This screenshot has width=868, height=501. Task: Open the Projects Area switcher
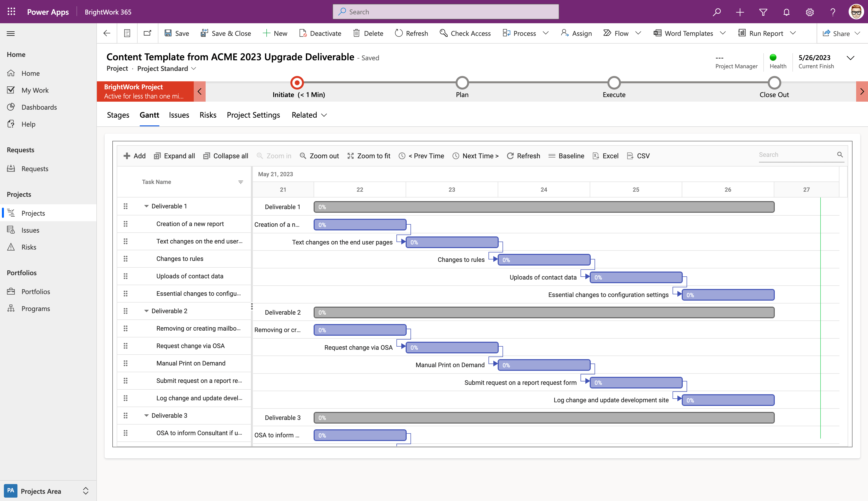click(48, 491)
